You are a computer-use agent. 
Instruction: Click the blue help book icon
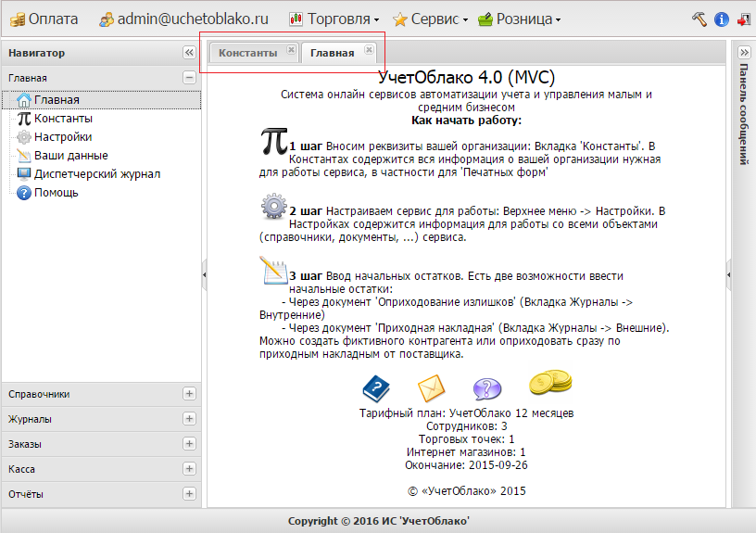coord(376,388)
